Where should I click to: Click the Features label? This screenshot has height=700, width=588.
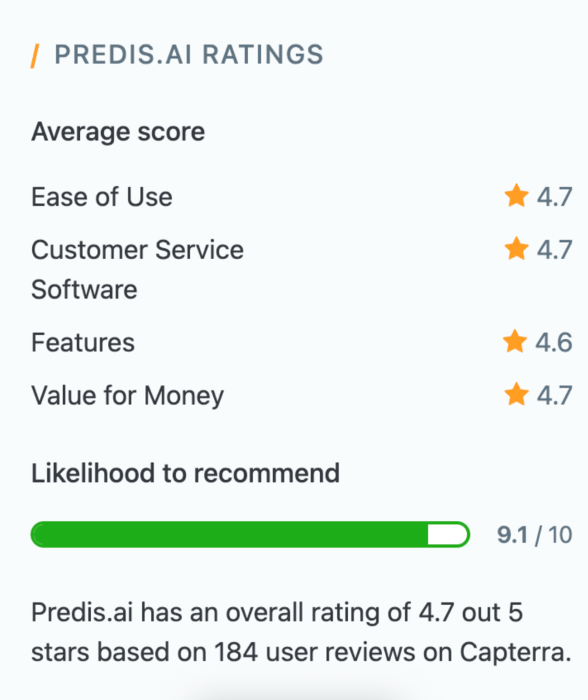[83, 342]
